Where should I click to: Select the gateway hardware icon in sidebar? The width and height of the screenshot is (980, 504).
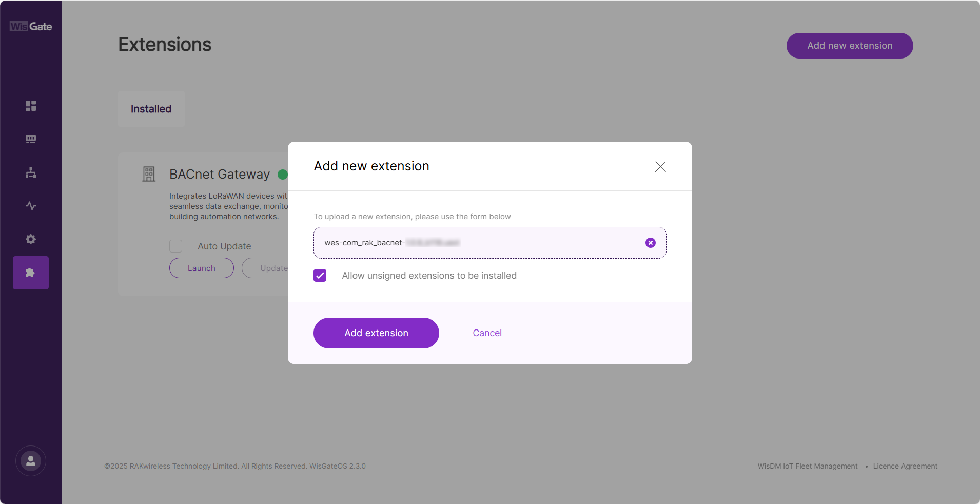coord(30,139)
